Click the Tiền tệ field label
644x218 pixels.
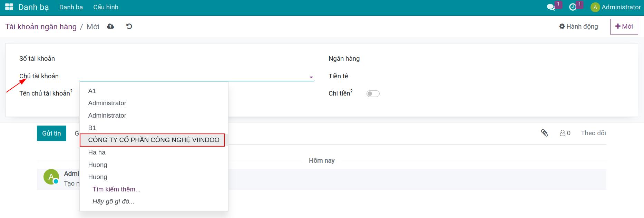[x=338, y=76]
